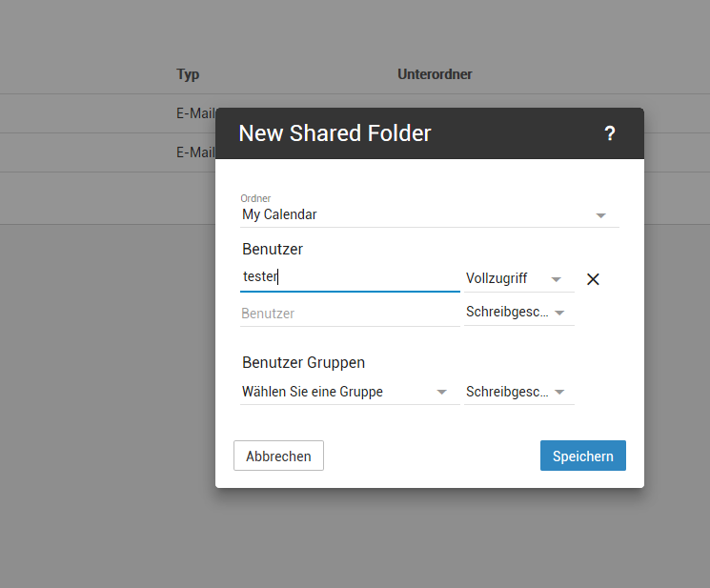The image size is (710, 588).
Task: Click the input field containing 'tester'
Action: point(349,277)
